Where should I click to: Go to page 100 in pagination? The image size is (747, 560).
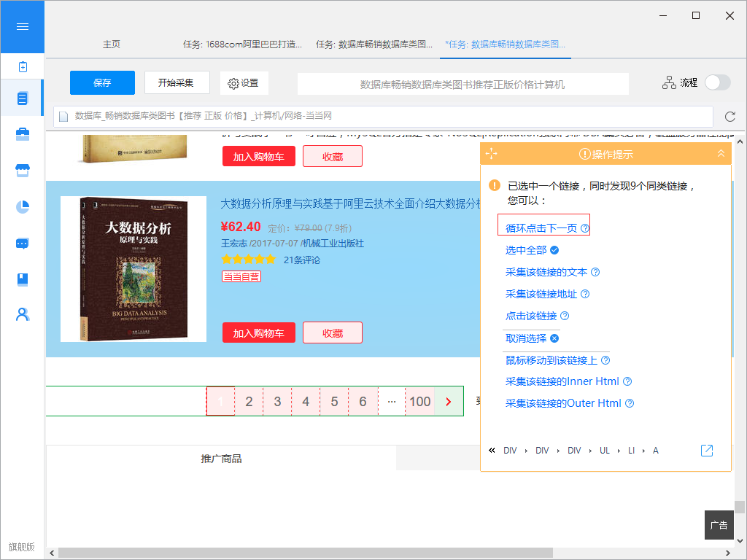419,402
